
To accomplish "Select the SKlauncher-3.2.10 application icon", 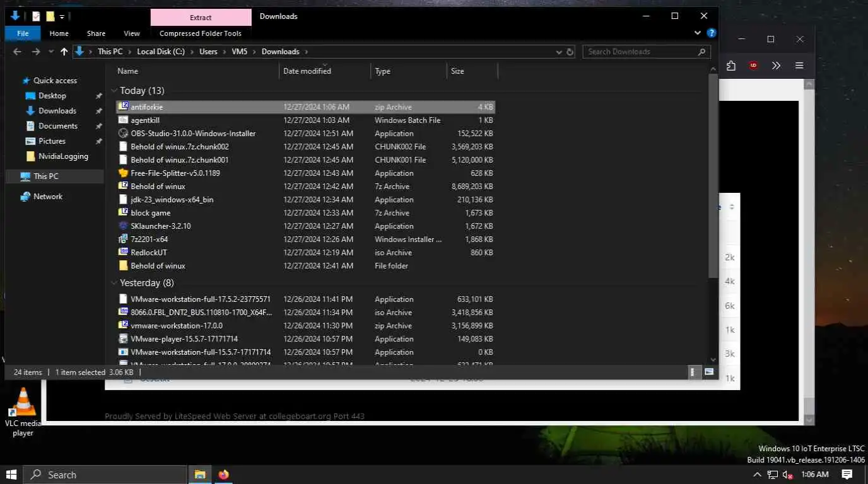I will [124, 226].
